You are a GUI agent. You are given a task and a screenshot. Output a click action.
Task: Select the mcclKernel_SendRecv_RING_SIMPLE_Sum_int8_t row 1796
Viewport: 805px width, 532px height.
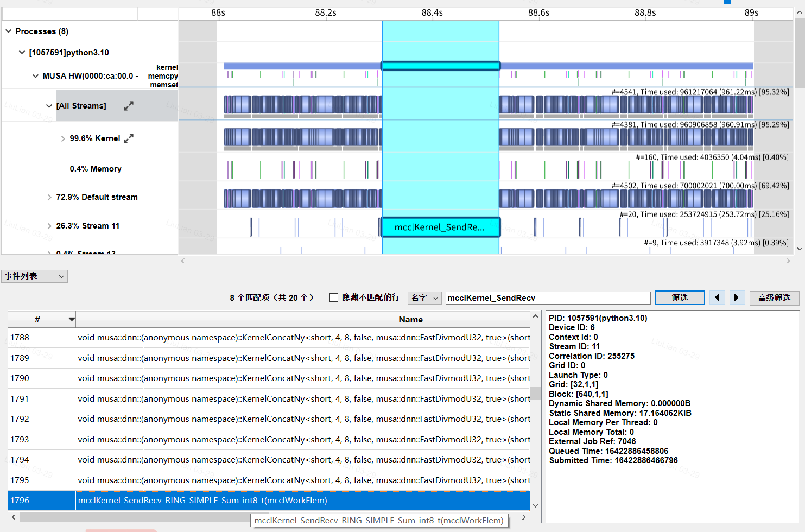269,501
